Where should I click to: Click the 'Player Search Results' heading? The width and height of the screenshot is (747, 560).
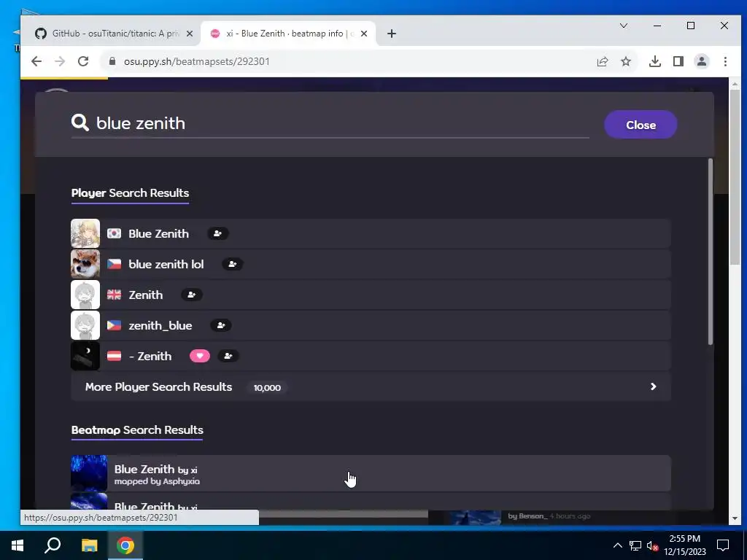point(130,192)
